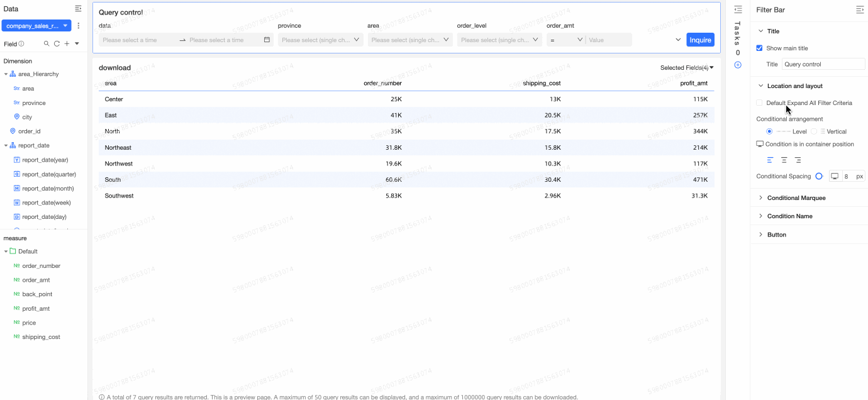Click the order_number column header
Screen dimensions: 868x400
pos(382,83)
